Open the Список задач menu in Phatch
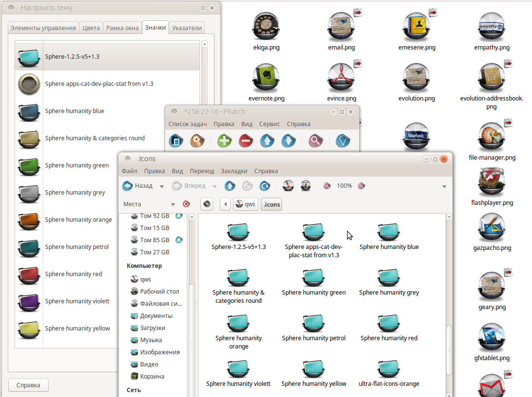Viewport: 532px width, 397px height. [x=188, y=124]
